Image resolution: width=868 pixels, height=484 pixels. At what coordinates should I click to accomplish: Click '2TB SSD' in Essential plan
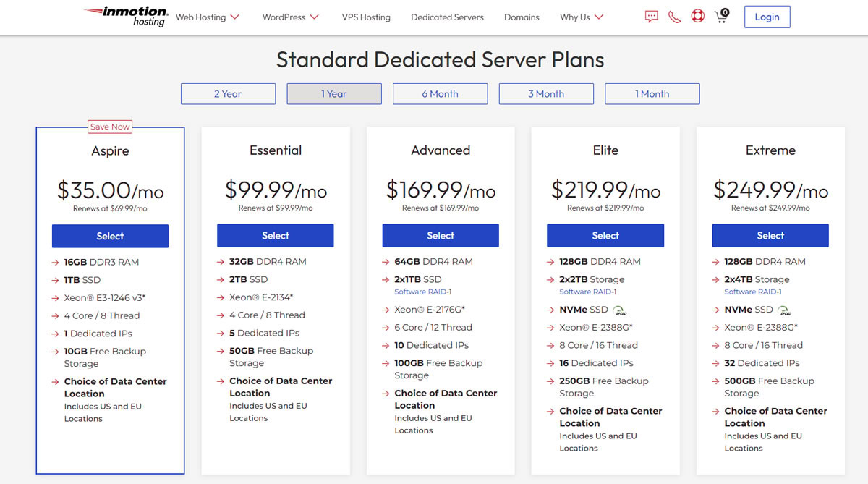pos(248,279)
